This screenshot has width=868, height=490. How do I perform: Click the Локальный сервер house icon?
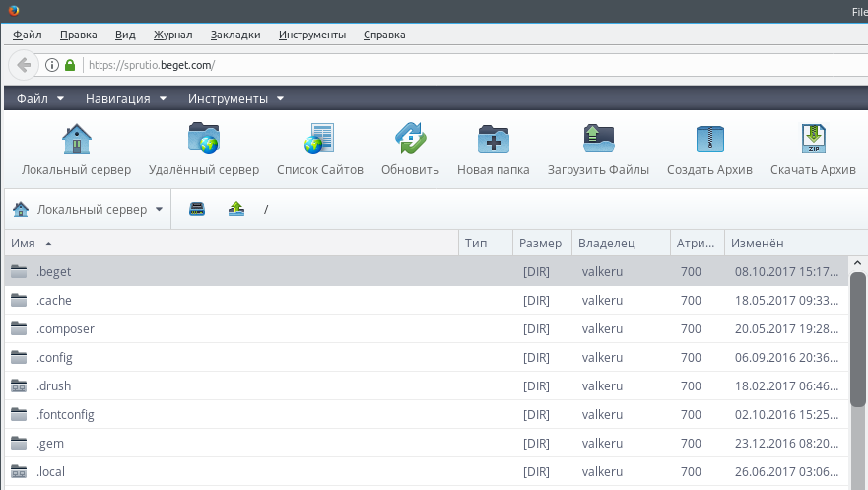point(77,139)
